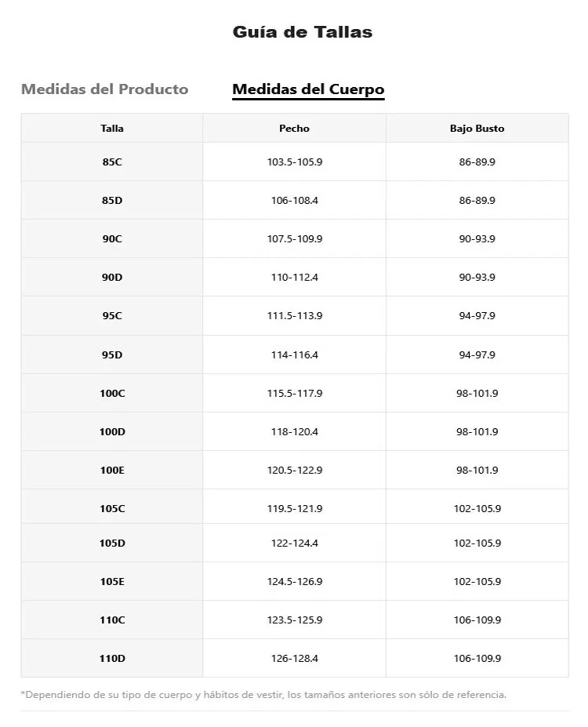Click the 90C size cell
The height and width of the screenshot is (727, 588).
click(112, 238)
